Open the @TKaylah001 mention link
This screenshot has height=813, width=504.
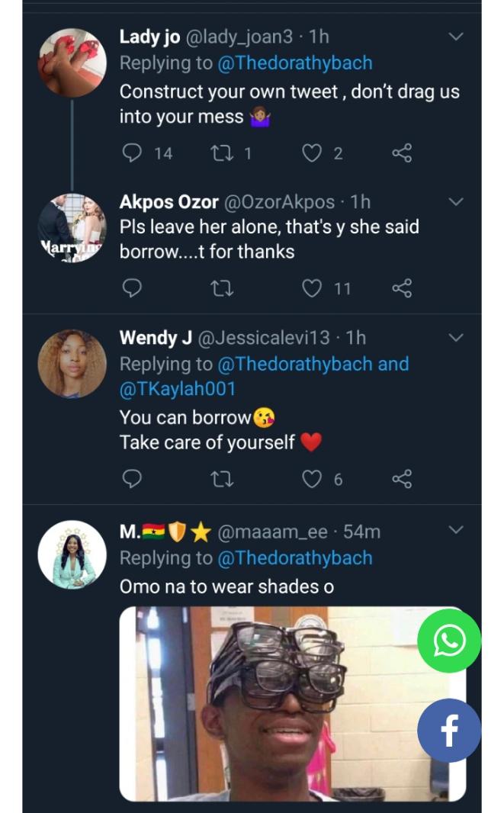click(x=178, y=389)
